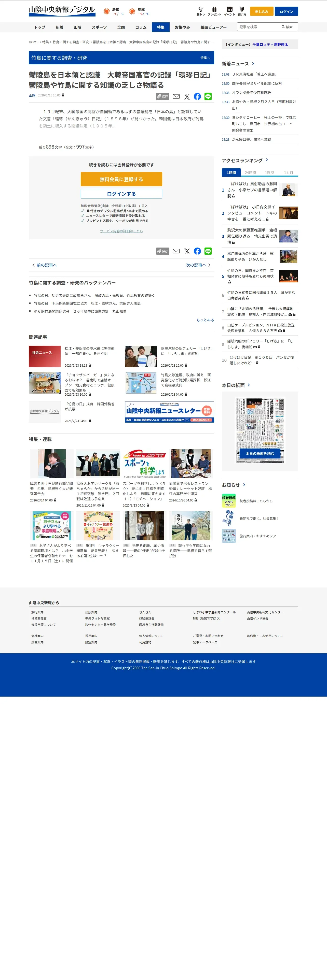This screenshot has width=327, height=980.
Task: Share on X using bottom icon
Action: [187, 251]
